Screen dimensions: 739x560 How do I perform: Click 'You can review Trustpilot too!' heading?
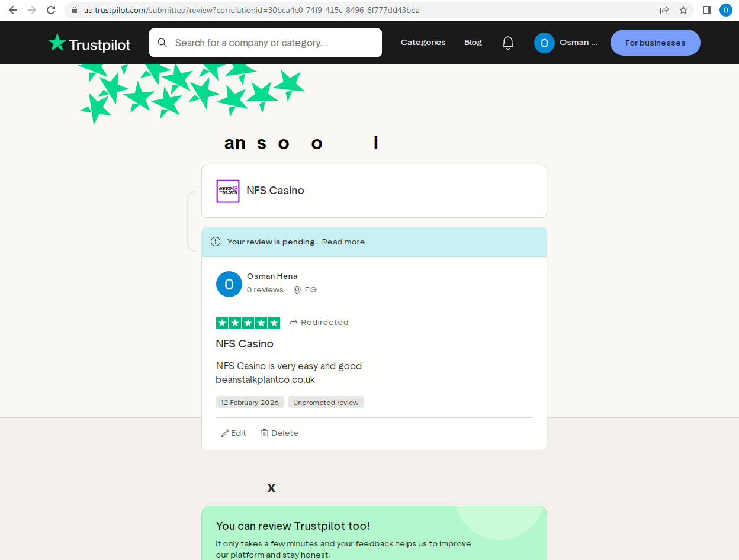click(293, 526)
